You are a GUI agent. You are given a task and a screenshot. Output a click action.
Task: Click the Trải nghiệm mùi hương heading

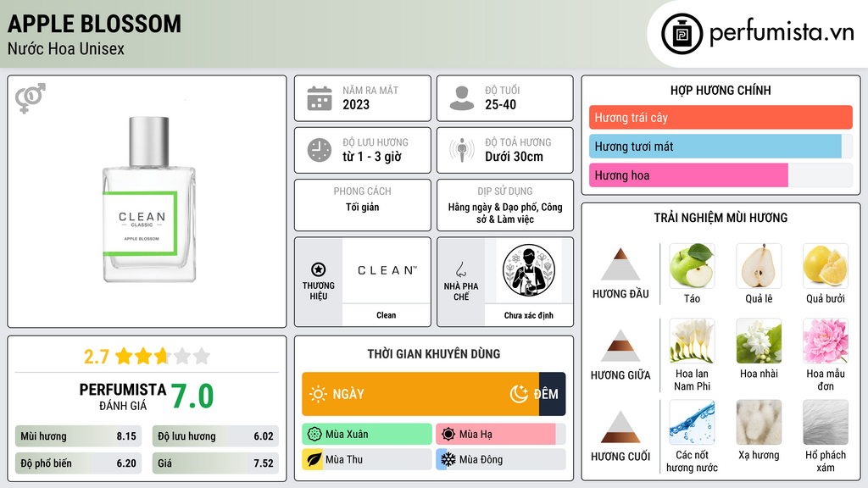point(721,218)
